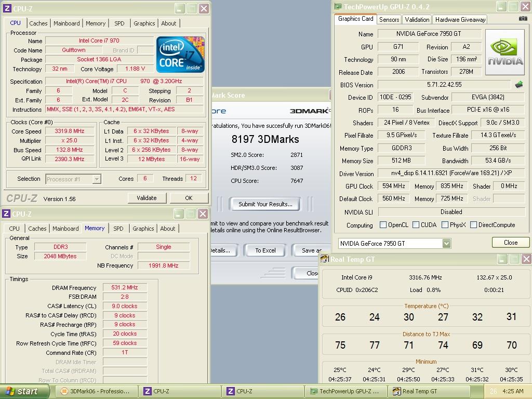Click the NB Frequency 1991.8 MHz value

[x=163, y=265]
